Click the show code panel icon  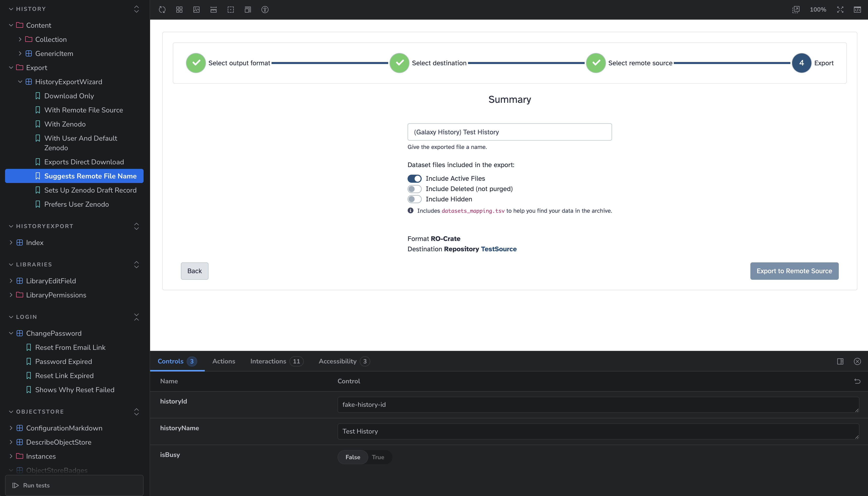(x=857, y=10)
